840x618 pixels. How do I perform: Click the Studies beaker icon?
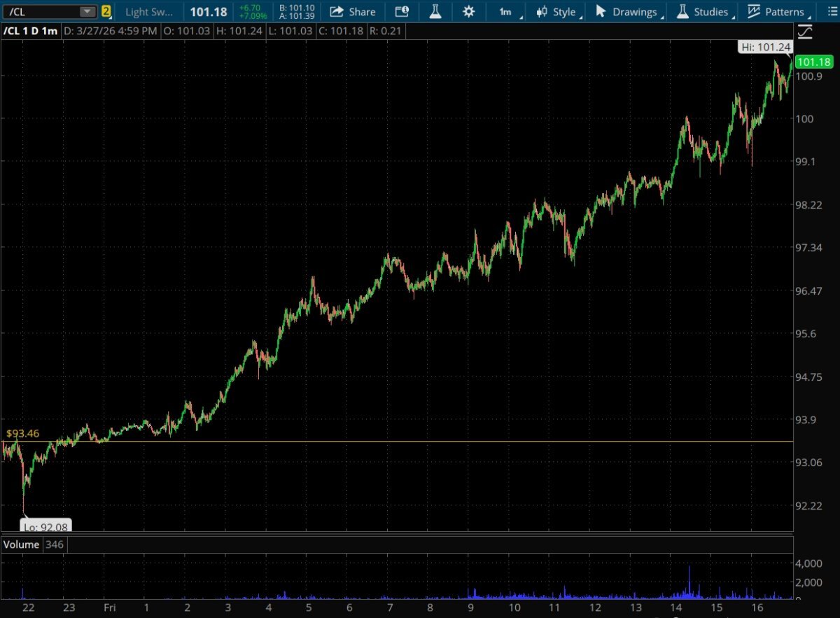(x=682, y=12)
